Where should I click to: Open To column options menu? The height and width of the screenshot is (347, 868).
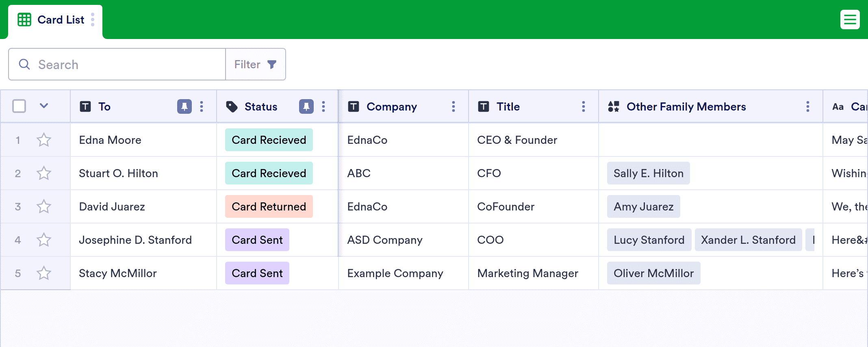202,106
